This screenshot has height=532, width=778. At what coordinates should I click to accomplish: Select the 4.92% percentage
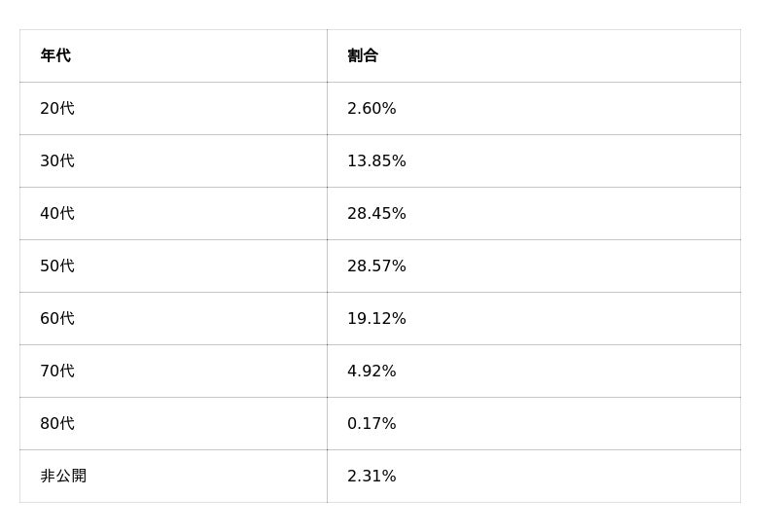point(371,372)
